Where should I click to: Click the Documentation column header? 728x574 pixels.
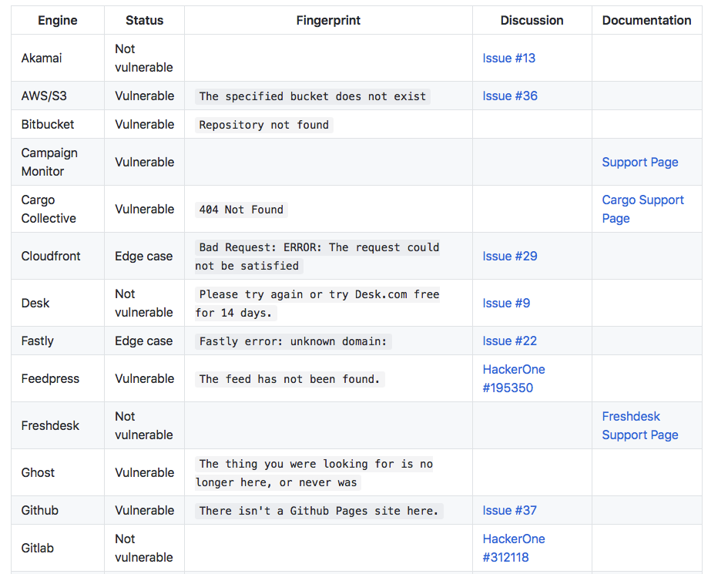click(x=646, y=21)
